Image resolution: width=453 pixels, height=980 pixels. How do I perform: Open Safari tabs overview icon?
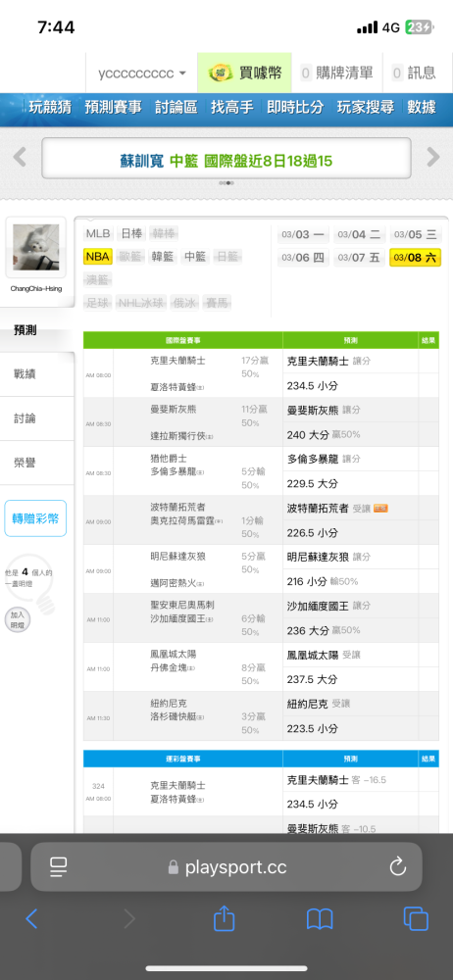tap(416, 918)
